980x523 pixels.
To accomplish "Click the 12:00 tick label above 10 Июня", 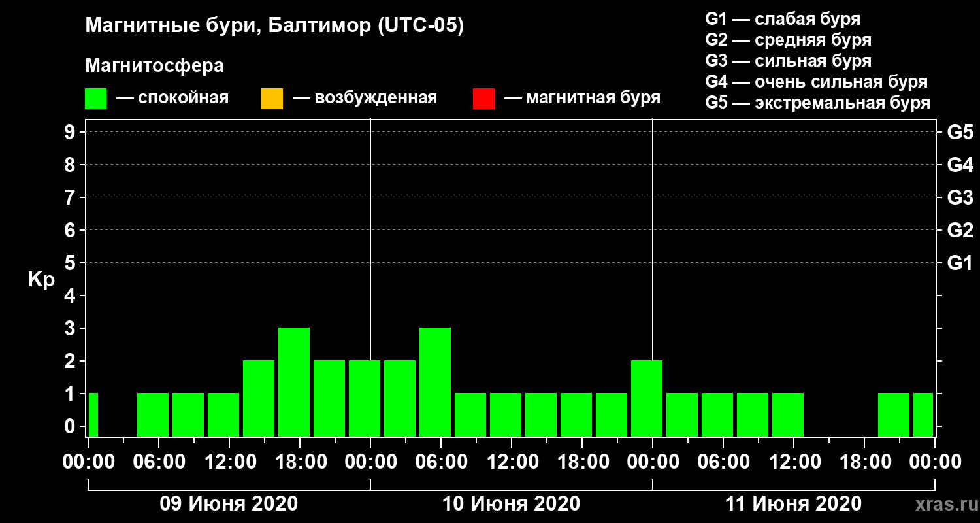I will click(x=512, y=462).
